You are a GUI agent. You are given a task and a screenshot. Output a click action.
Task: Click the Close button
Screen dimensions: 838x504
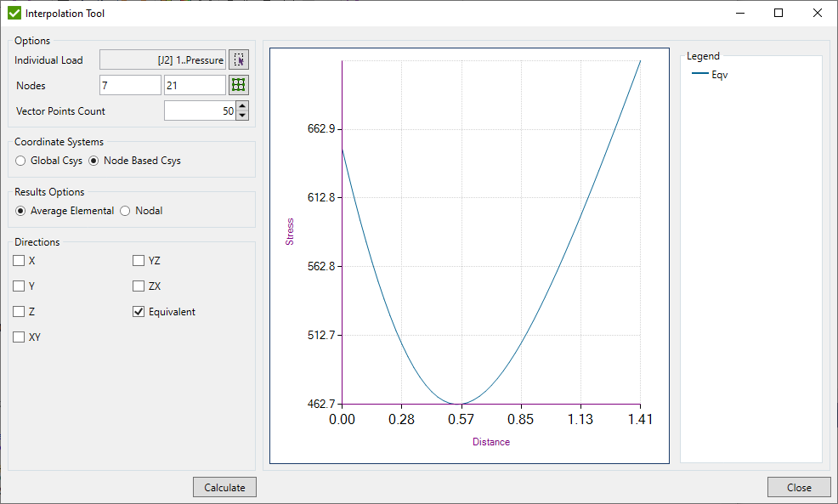click(x=799, y=487)
